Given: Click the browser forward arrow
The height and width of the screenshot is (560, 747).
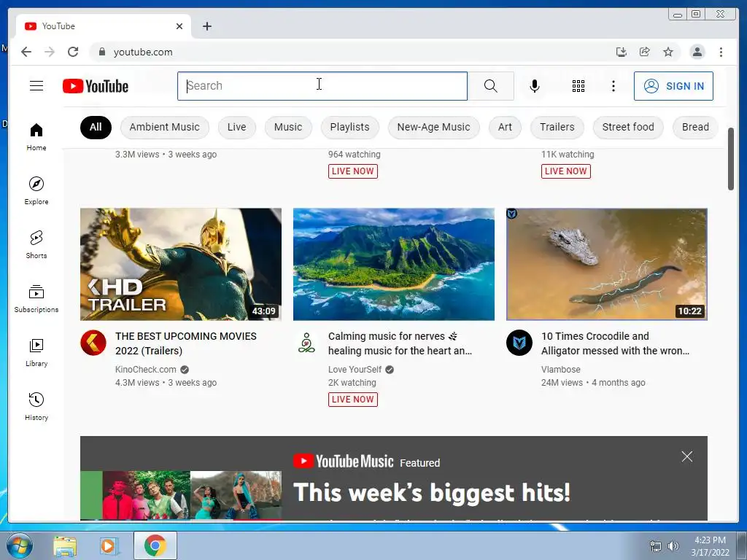Looking at the screenshot, I should tap(50, 52).
